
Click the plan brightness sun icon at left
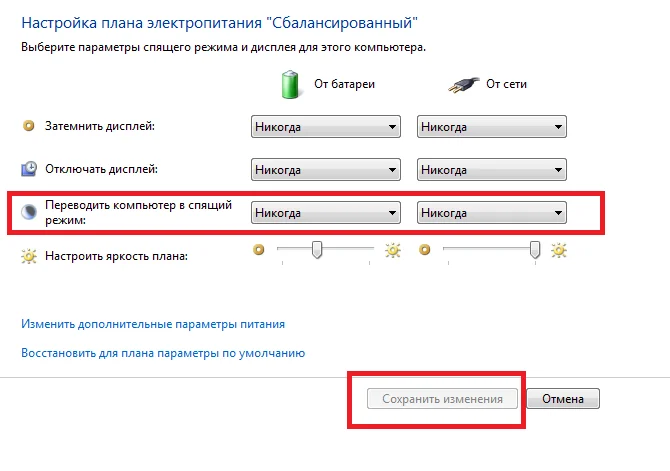(28, 256)
